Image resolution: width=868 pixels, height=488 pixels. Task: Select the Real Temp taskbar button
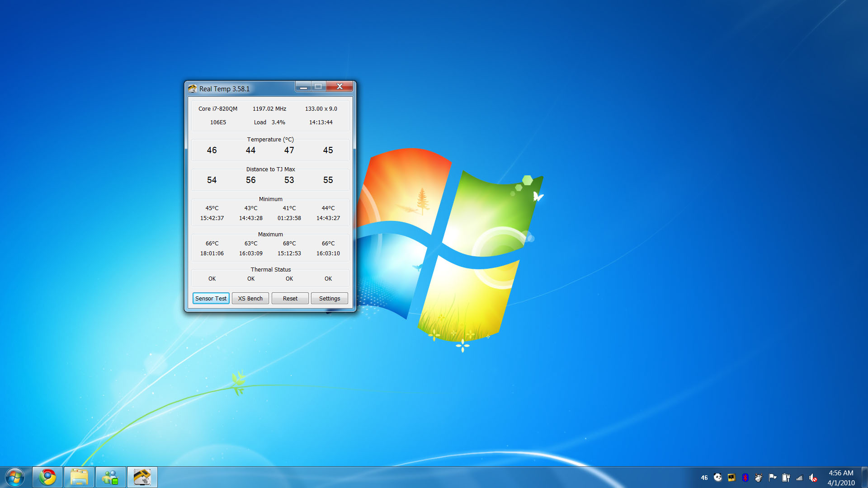click(x=142, y=477)
